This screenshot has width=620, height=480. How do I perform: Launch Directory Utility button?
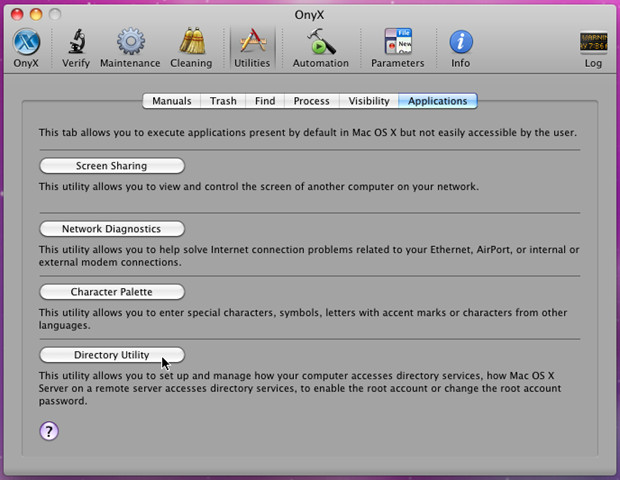pyautogui.click(x=112, y=355)
